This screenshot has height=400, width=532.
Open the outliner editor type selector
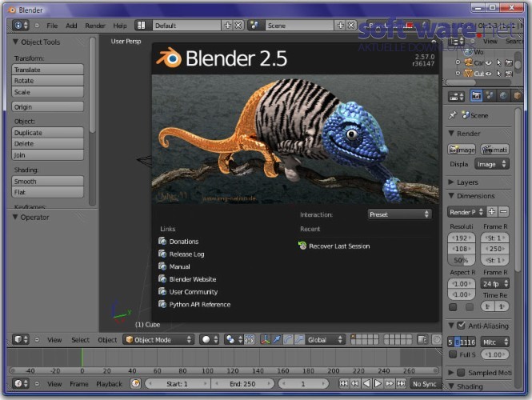coord(457,42)
